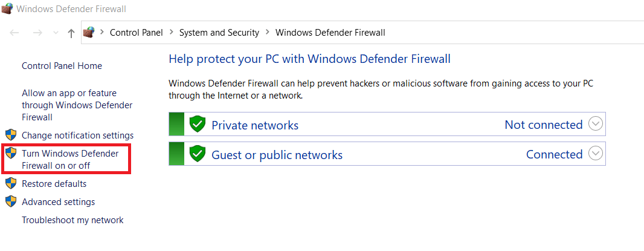Click the Advanced settings link

pos(58,202)
